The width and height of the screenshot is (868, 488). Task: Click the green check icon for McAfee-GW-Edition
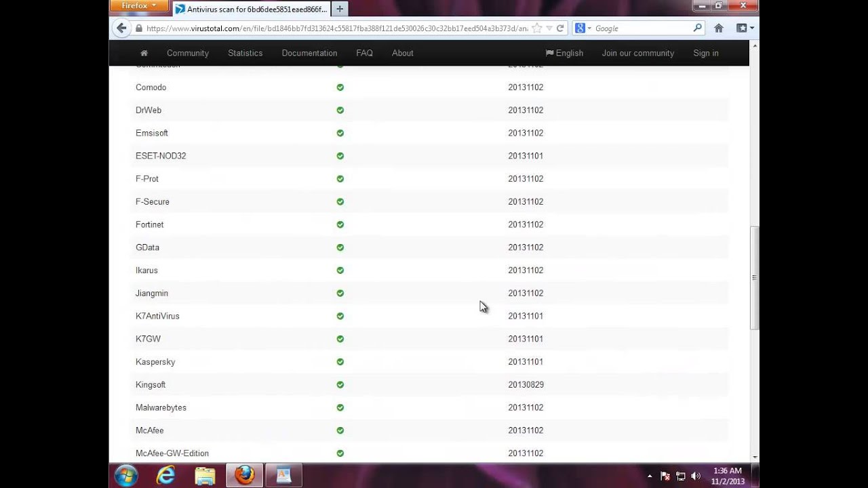340,453
